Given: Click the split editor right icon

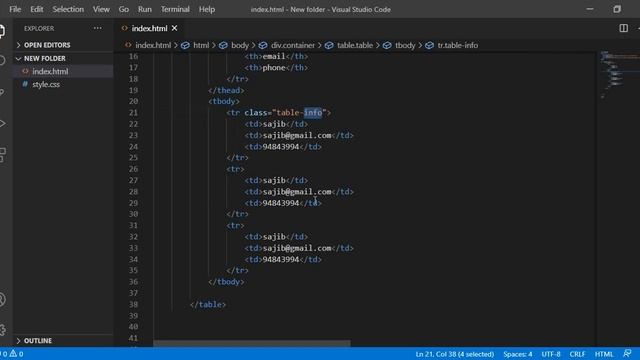Looking at the screenshot, I should pyautogui.click(x=623, y=28).
